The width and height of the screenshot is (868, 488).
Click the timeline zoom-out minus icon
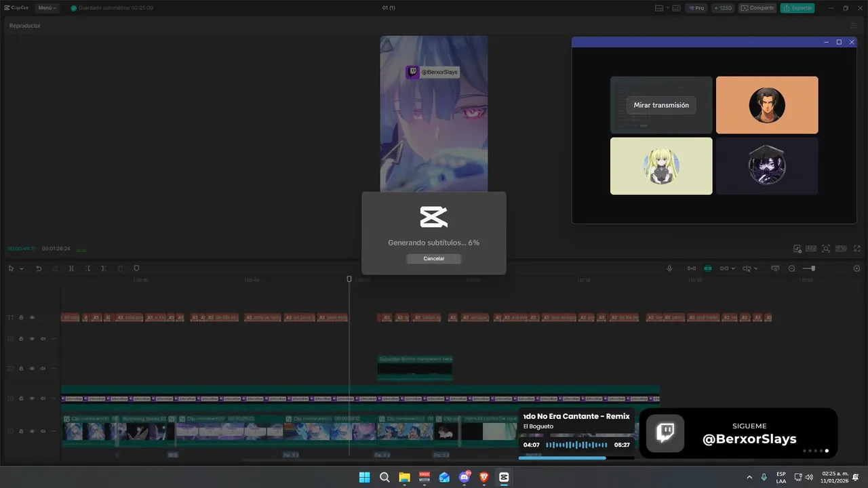(x=791, y=268)
